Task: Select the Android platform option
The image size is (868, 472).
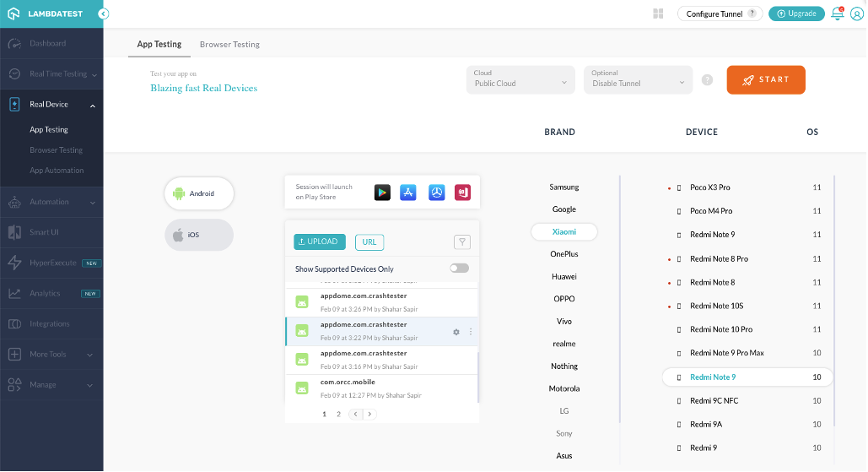Action: click(199, 193)
